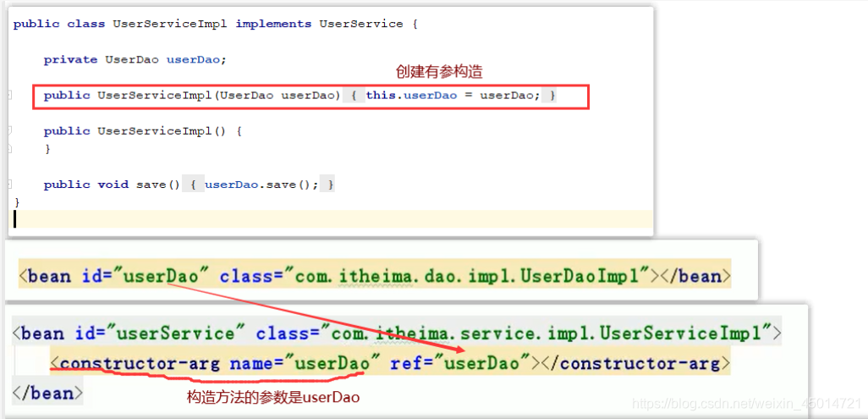Click 'private' keyword of the field
868x419 pixels.
click(x=70, y=60)
